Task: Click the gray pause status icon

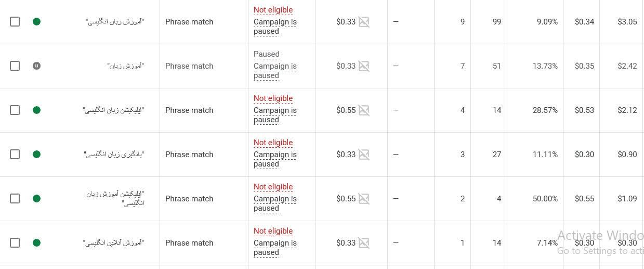Action: (36, 66)
